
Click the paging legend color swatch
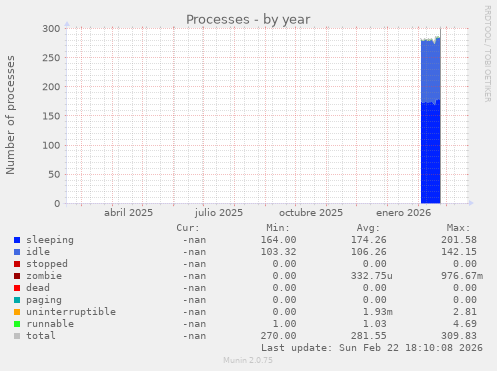click(x=17, y=300)
